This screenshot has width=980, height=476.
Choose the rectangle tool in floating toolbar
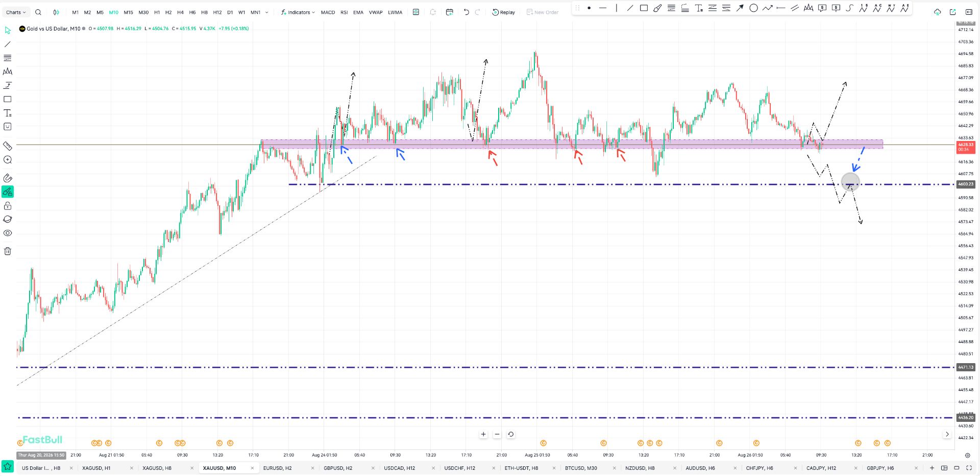[644, 8]
